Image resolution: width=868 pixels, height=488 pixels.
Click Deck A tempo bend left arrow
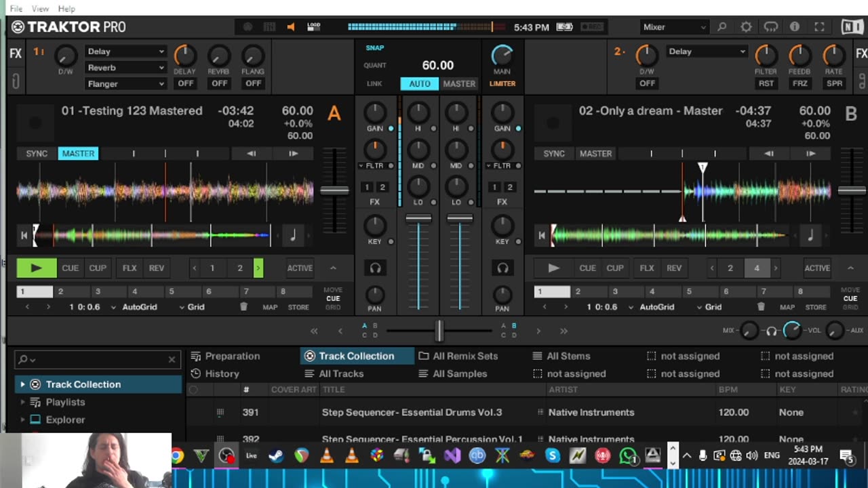point(252,153)
